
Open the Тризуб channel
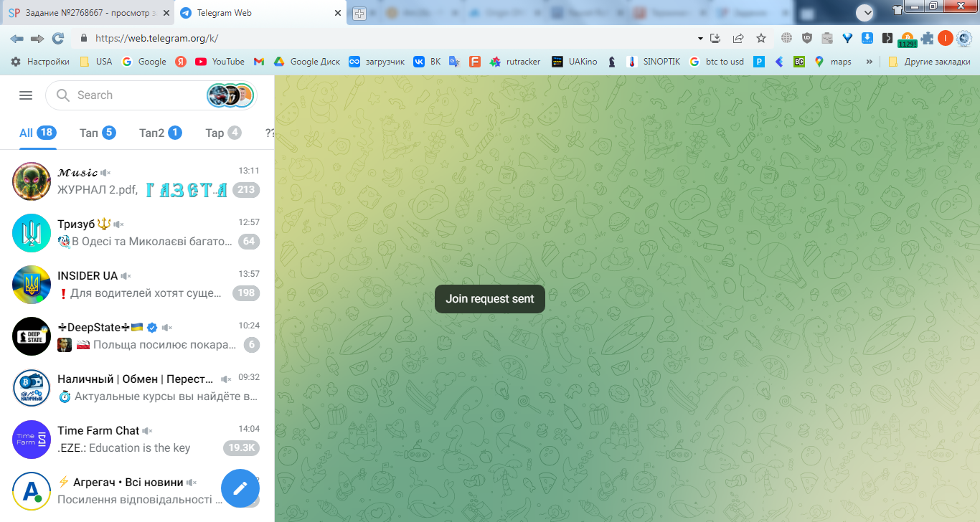click(x=137, y=233)
